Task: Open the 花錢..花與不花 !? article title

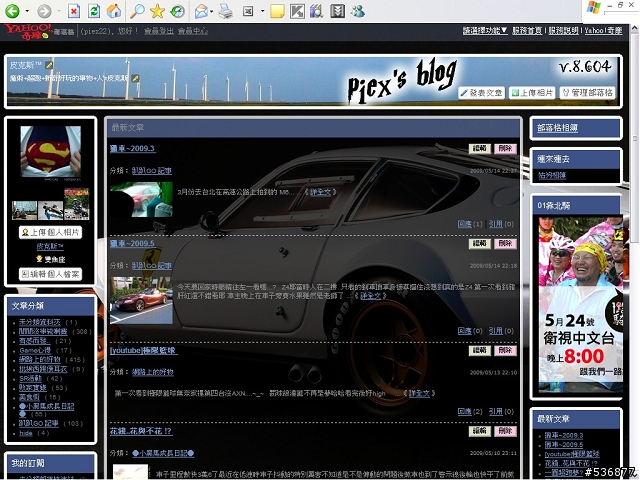Action: tap(141, 431)
